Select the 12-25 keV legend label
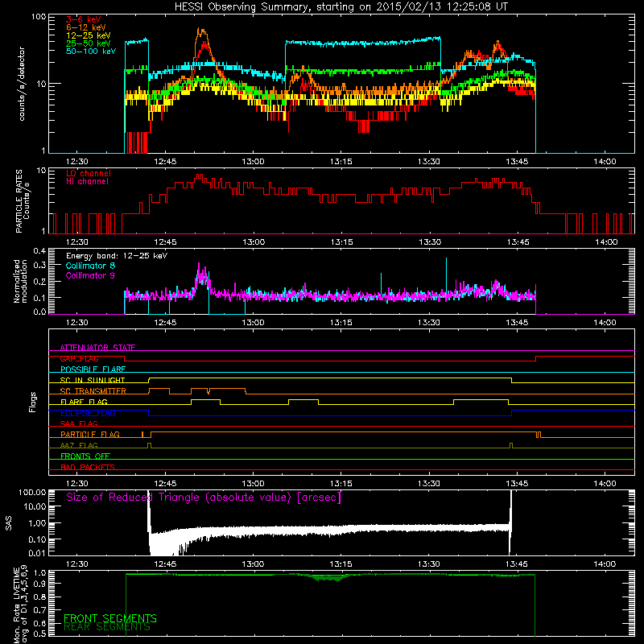 pyautogui.click(x=89, y=35)
